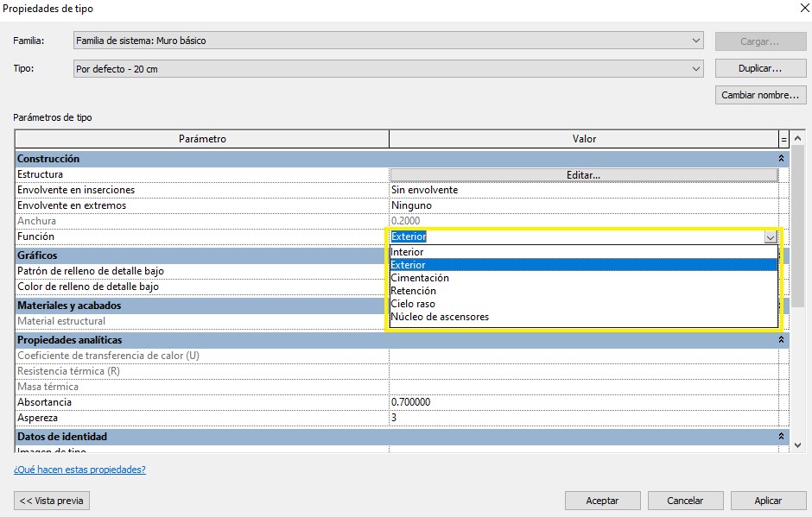812x517 pixels.
Task: Close the Función dropdown using its arrow
Action: coord(770,236)
